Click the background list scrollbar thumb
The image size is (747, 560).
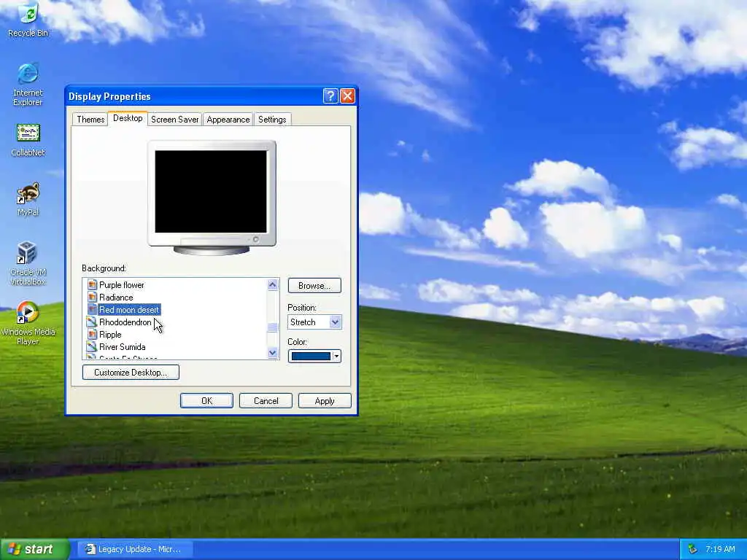tap(273, 327)
